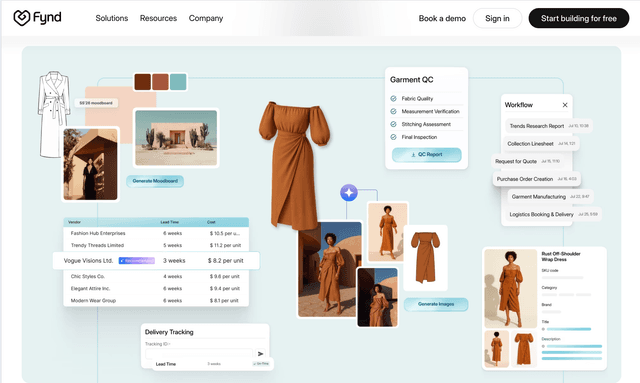Image resolution: width=640 pixels, height=383 pixels.
Task: Click the QC Report download button
Action: click(x=427, y=154)
